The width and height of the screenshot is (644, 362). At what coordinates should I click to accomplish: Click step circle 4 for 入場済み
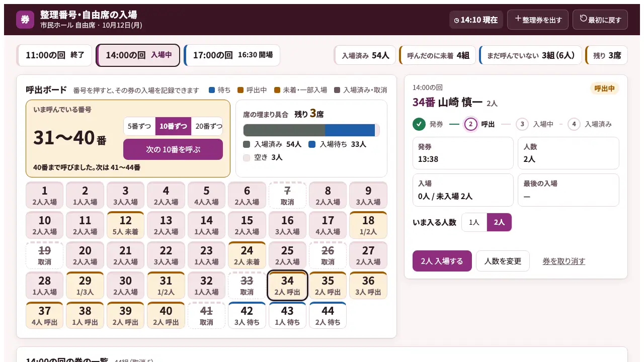[x=574, y=124]
